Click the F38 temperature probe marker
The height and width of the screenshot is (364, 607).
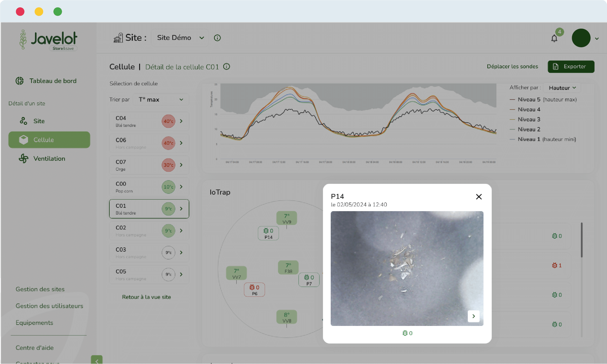click(x=288, y=268)
